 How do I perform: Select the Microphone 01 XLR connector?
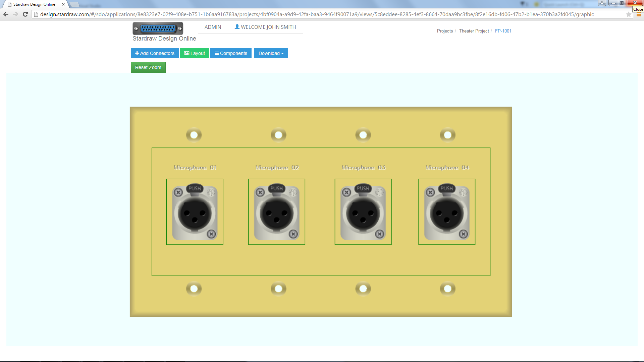[x=195, y=212]
